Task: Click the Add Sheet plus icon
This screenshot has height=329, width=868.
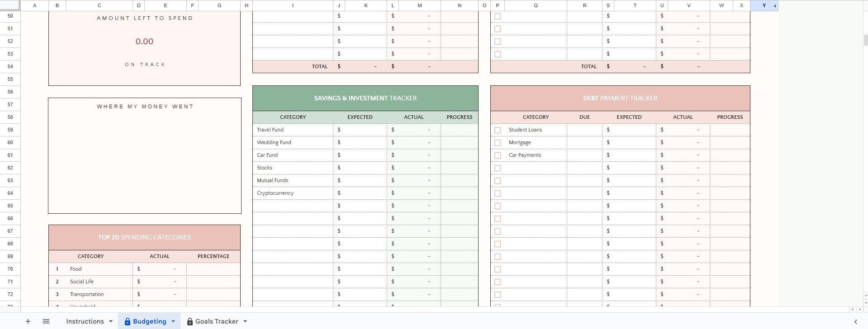Action: [x=28, y=321]
